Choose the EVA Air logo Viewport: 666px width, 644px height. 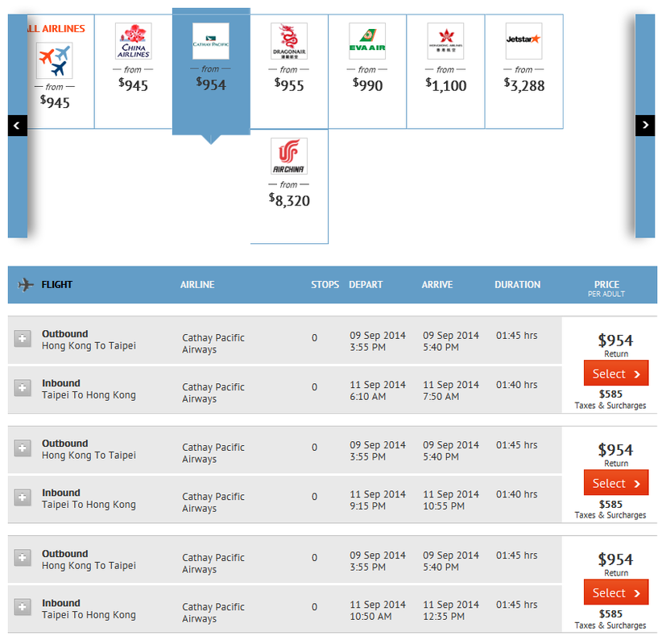(x=367, y=41)
